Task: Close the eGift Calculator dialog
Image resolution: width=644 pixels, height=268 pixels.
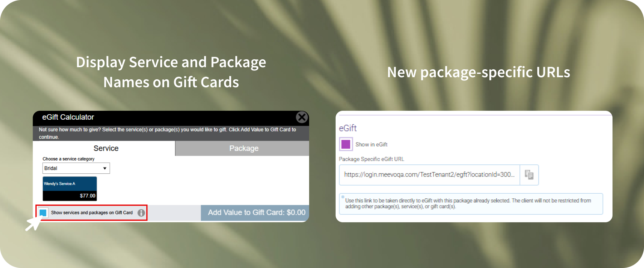Action: pyautogui.click(x=302, y=117)
